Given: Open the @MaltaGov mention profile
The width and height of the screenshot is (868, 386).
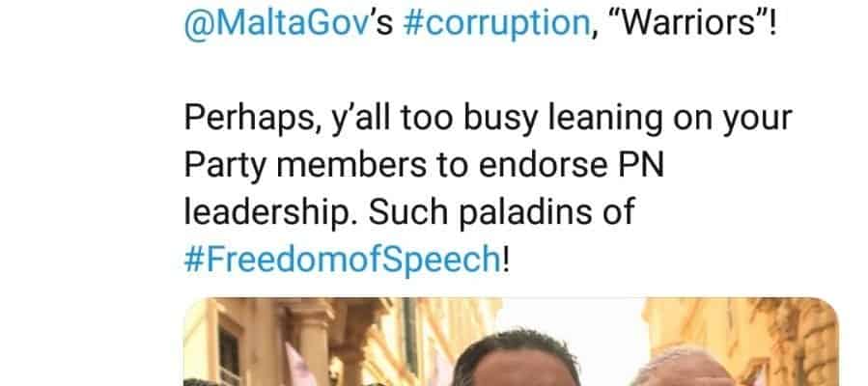Looking at the screenshot, I should [x=276, y=25].
